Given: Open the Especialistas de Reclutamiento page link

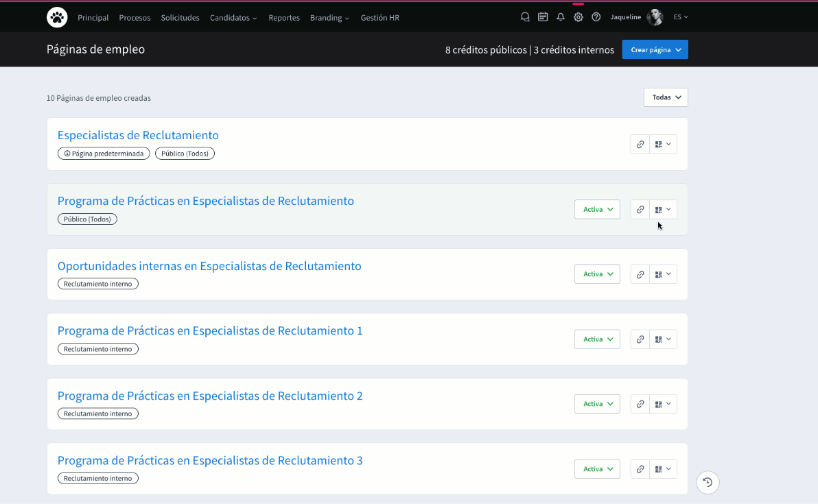Looking at the screenshot, I should tap(138, 135).
